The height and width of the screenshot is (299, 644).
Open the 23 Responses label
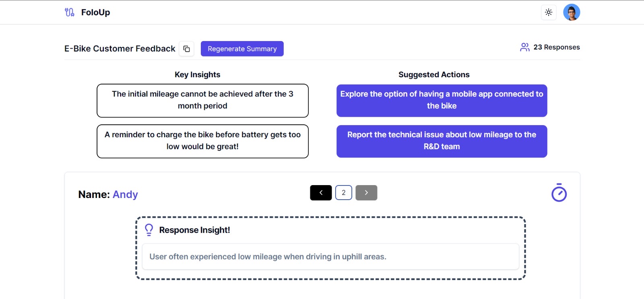click(557, 47)
